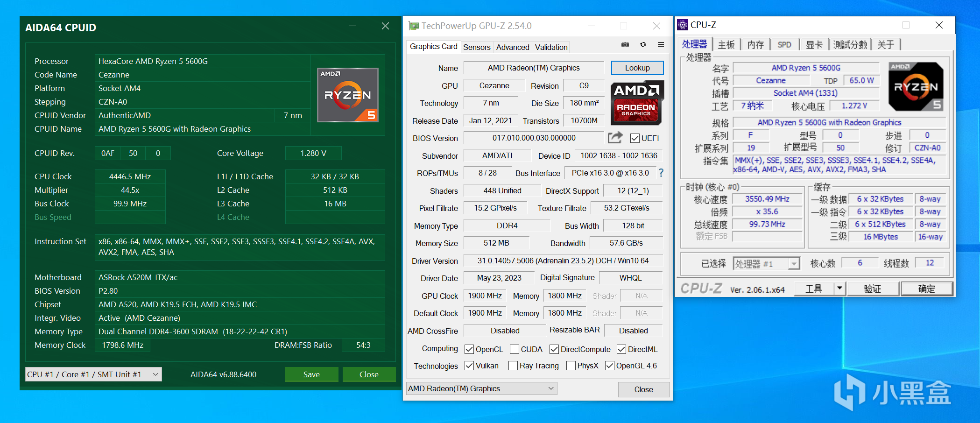Switch to the Sensors tab in GPU-Z
The height and width of the screenshot is (423, 980).
pyautogui.click(x=477, y=47)
